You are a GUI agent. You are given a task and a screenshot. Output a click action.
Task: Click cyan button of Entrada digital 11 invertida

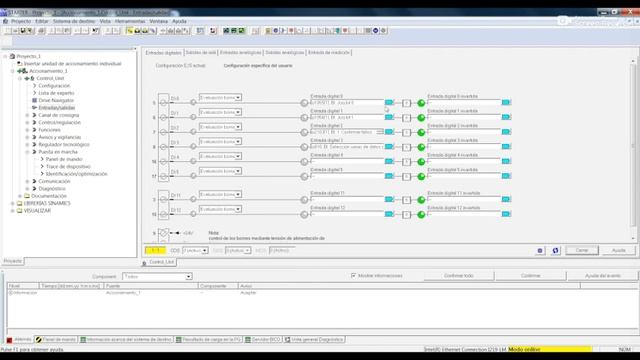click(506, 199)
